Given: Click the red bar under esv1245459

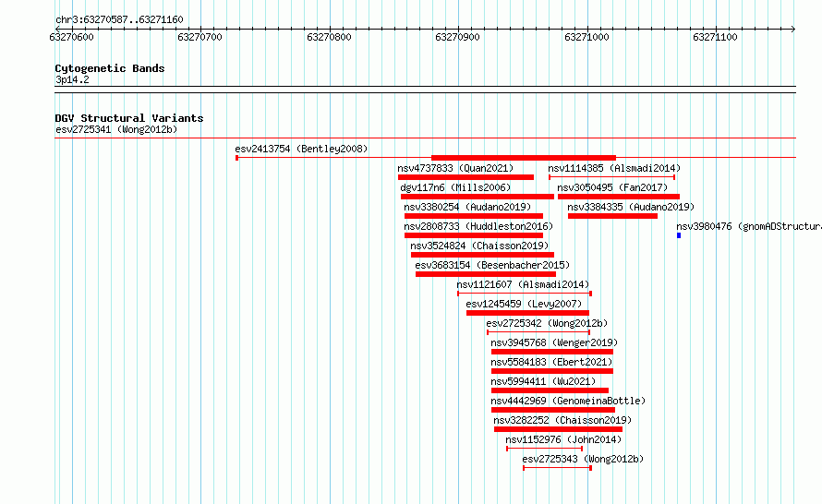Looking at the screenshot, I should [x=527, y=313].
